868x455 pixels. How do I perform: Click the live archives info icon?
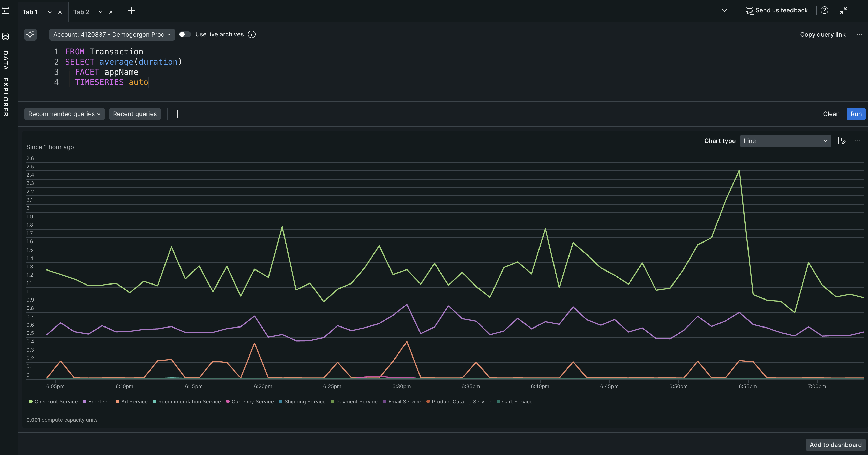(x=252, y=34)
